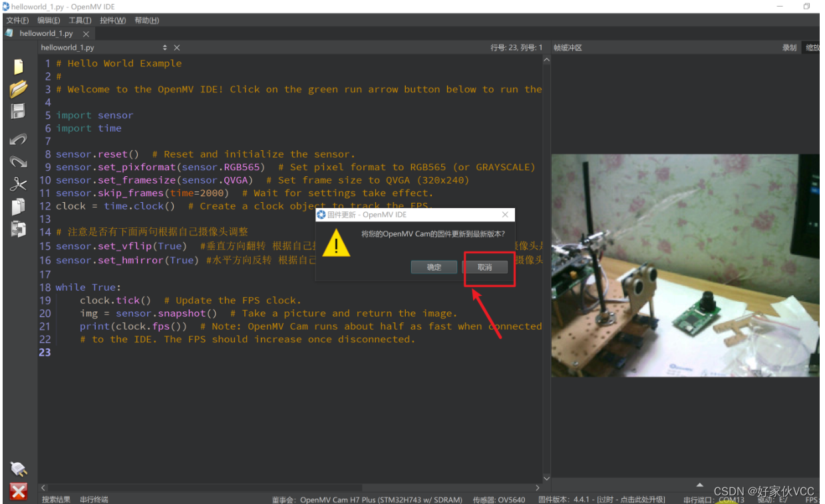The image size is (825, 504).
Task: Click the camera preview image in frame buffer
Action: (x=685, y=265)
